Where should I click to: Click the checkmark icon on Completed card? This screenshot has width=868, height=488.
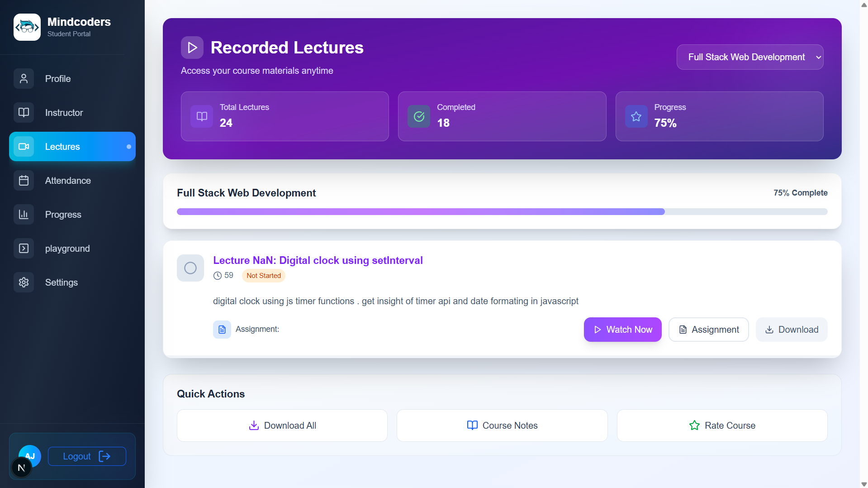[x=418, y=116]
